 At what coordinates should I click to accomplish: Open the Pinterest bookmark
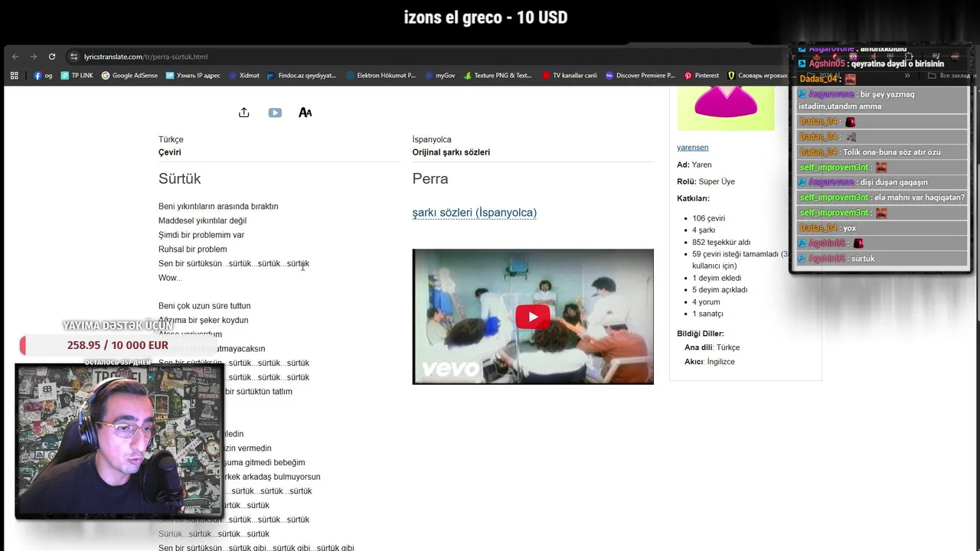tap(701, 76)
